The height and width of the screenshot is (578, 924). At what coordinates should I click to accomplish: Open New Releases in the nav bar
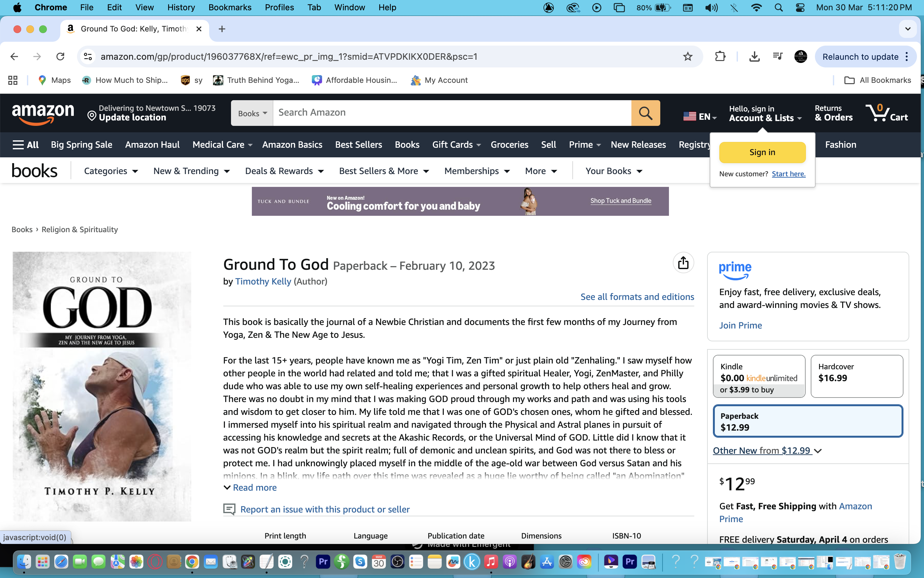(638, 145)
